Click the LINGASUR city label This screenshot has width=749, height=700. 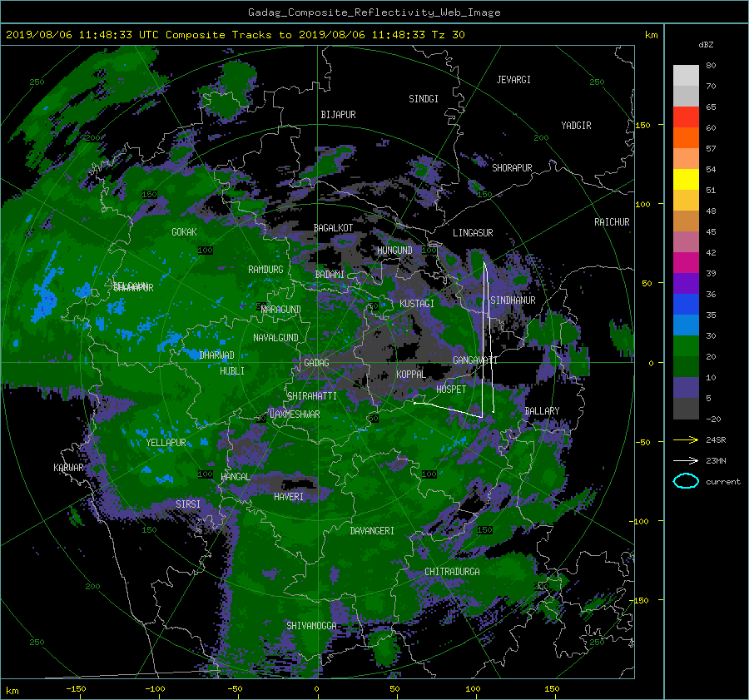(473, 233)
